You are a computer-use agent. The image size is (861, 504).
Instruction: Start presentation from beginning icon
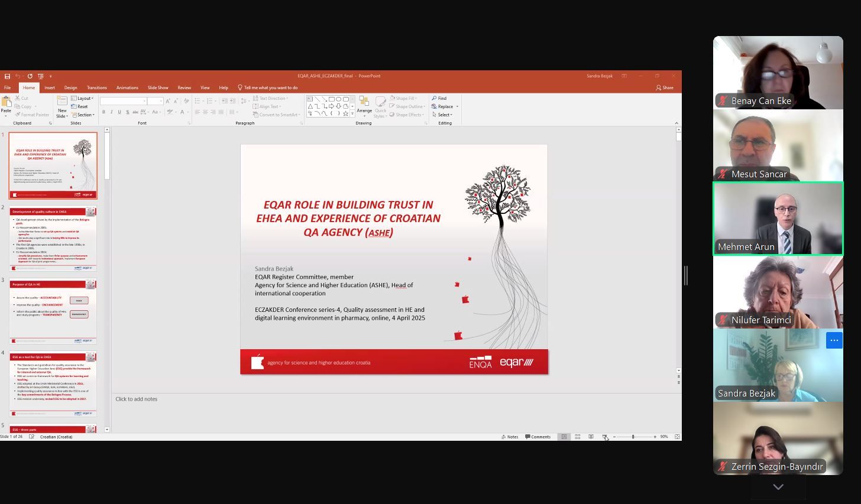click(x=40, y=76)
